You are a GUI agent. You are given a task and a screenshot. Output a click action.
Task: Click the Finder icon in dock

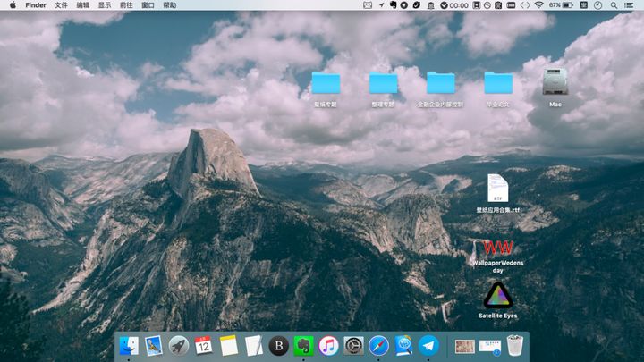129,345
